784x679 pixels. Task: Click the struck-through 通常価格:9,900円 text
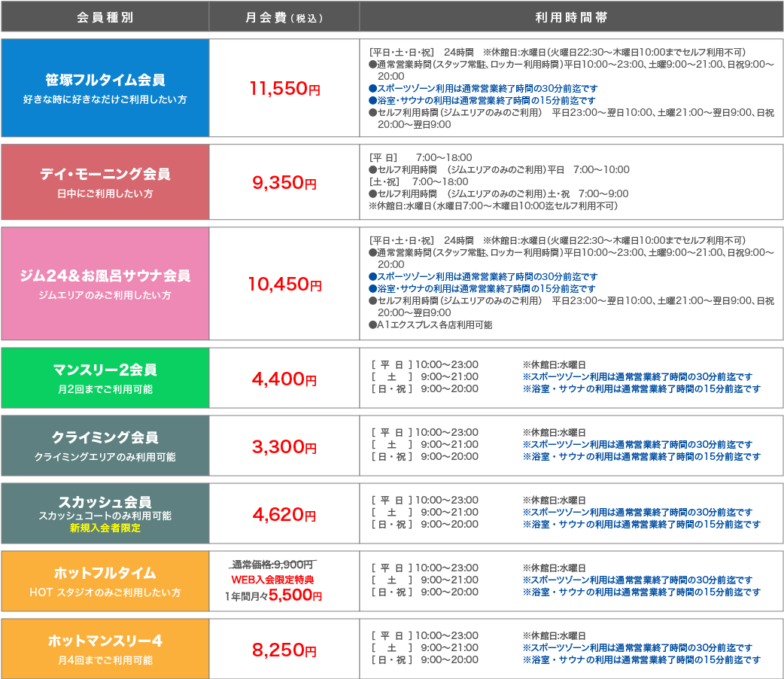272,565
